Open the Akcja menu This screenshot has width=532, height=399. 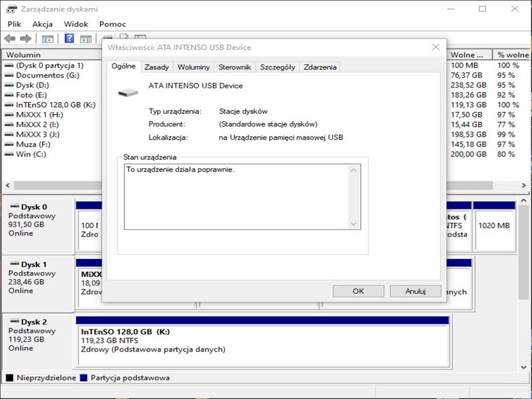click(x=42, y=24)
